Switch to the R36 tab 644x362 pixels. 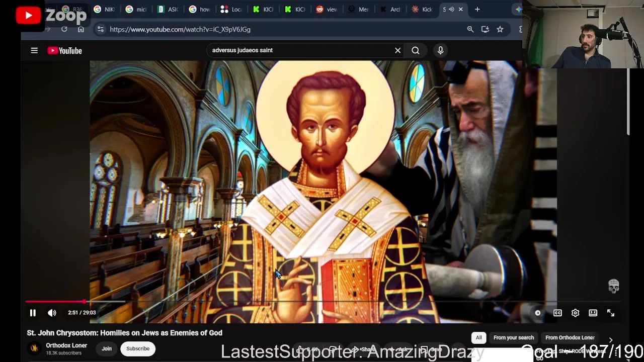tap(72, 9)
